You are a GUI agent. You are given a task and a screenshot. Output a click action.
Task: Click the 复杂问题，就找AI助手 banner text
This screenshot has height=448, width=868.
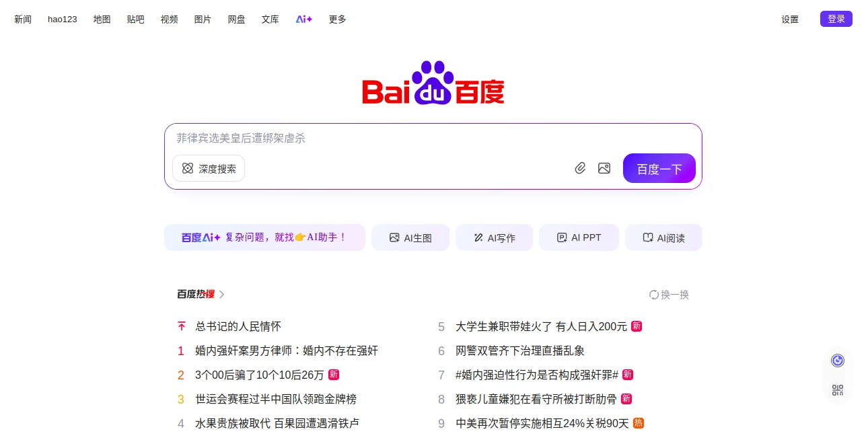(x=285, y=237)
